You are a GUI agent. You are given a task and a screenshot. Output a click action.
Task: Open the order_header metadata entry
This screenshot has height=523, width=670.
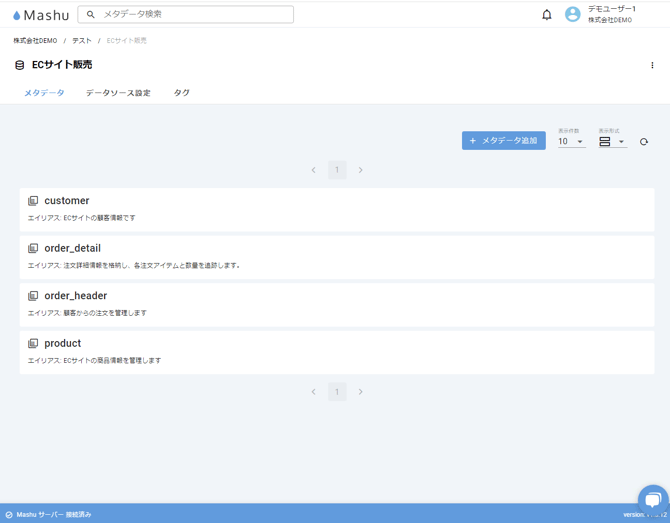click(76, 296)
